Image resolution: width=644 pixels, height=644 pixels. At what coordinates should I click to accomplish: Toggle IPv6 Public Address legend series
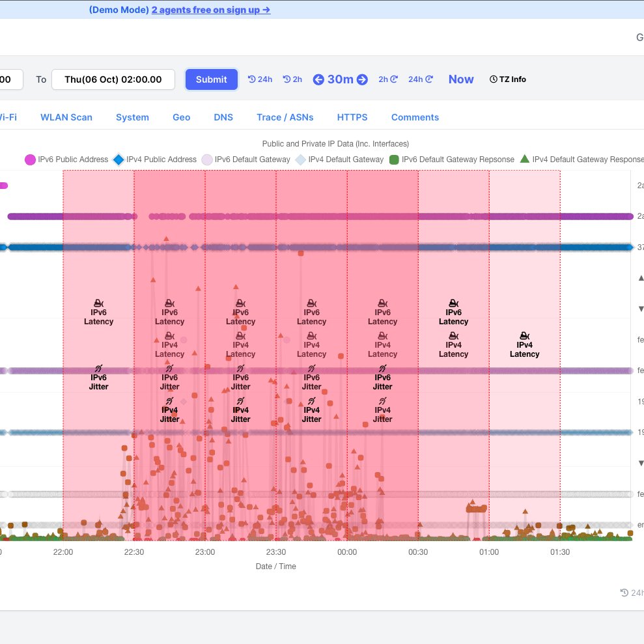(66, 160)
